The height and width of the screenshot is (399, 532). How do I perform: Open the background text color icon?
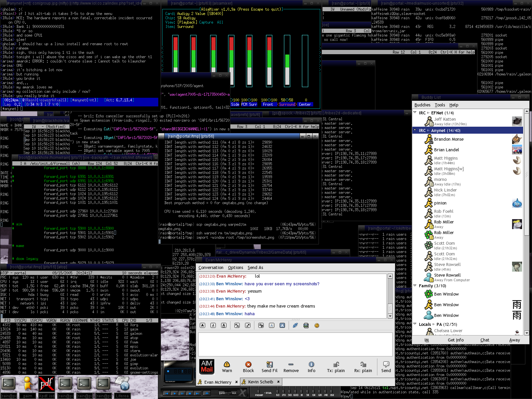tap(282, 326)
